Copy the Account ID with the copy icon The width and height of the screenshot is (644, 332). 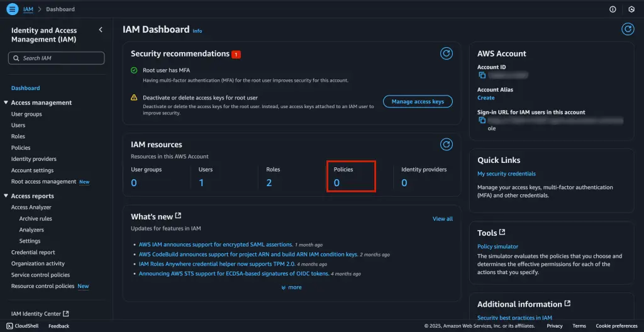coord(482,75)
